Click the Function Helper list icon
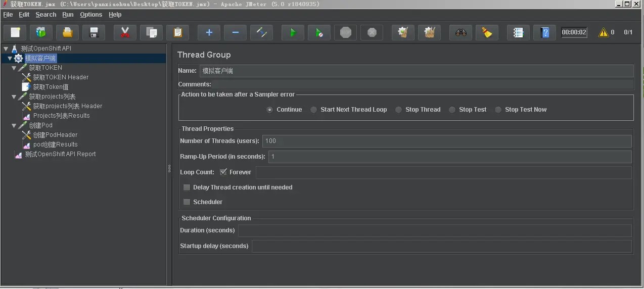644x289 pixels. click(518, 33)
